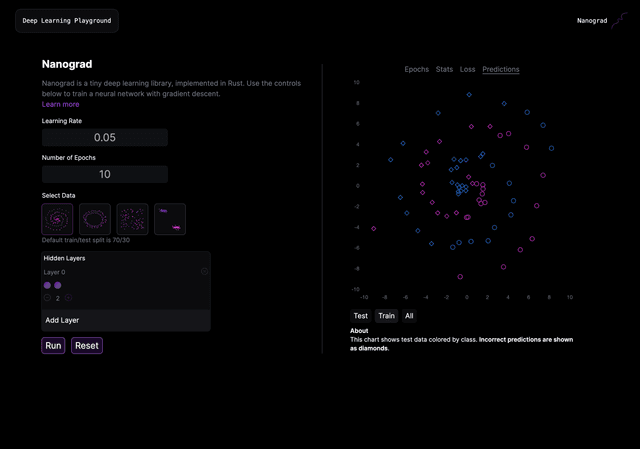
Task: Show only Test data points
Action: tap(360, 316)
